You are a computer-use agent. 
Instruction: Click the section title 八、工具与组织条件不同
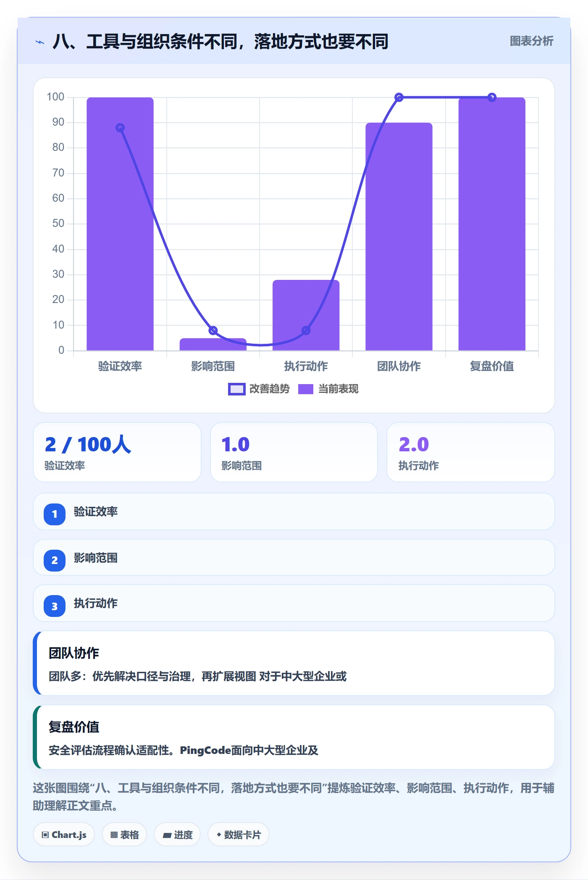point(220,42)
